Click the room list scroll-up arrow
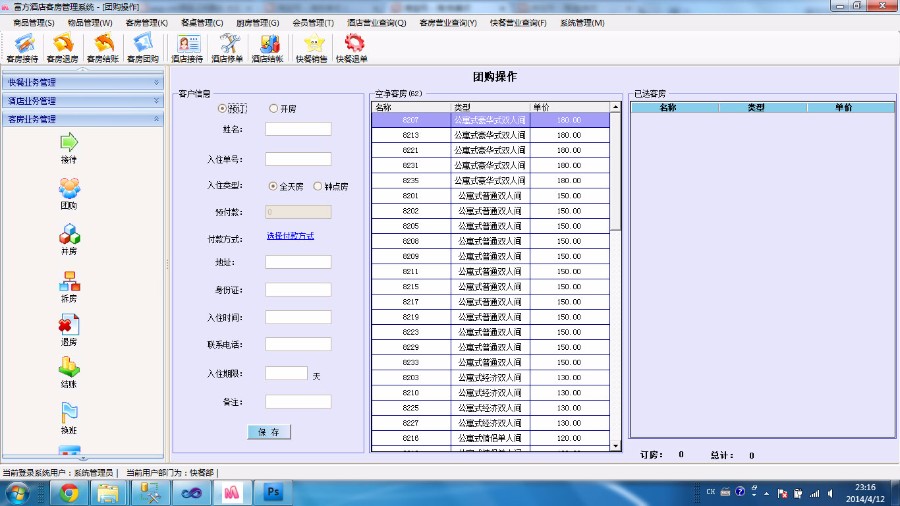The height and width of the screenshot is (506, 900). [x=615, y=107]
